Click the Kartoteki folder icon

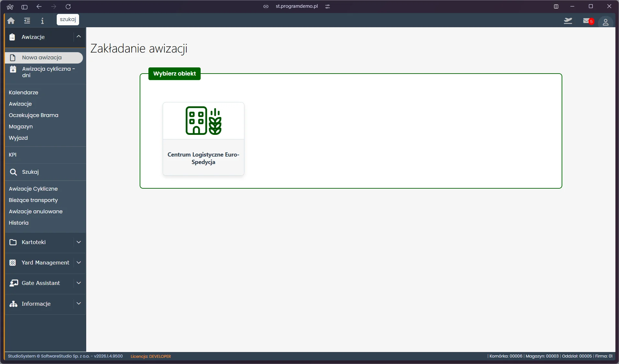point(13,242)
